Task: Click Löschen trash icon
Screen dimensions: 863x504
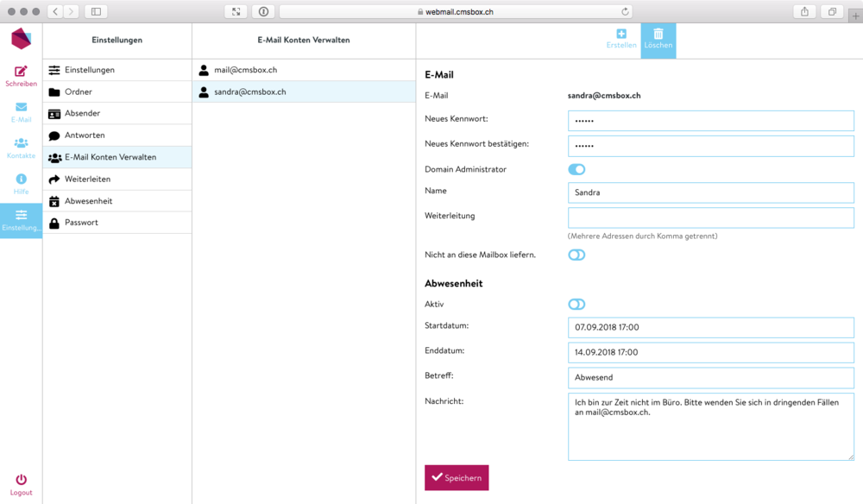Action: [658, 35]
